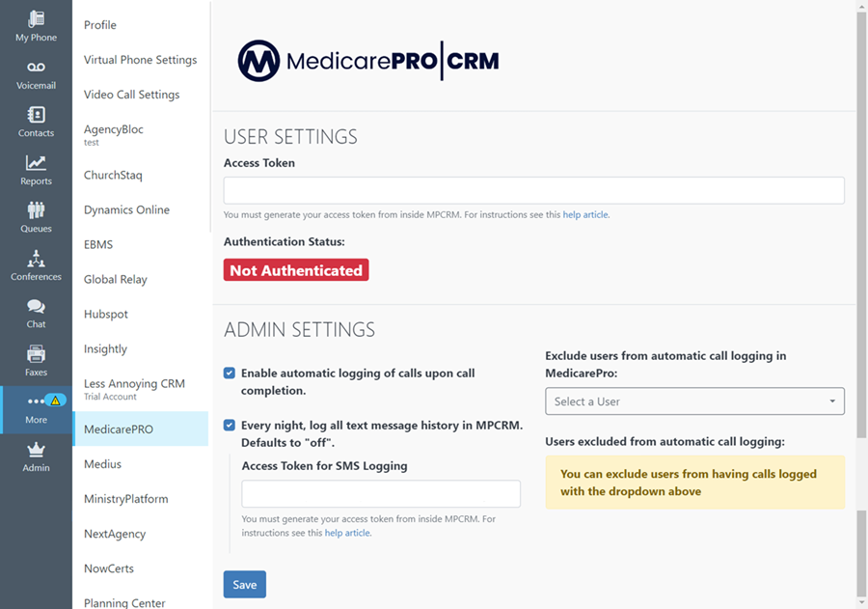Click the Access Token input field
Screen dimensions: 868x609
[534, 191]
